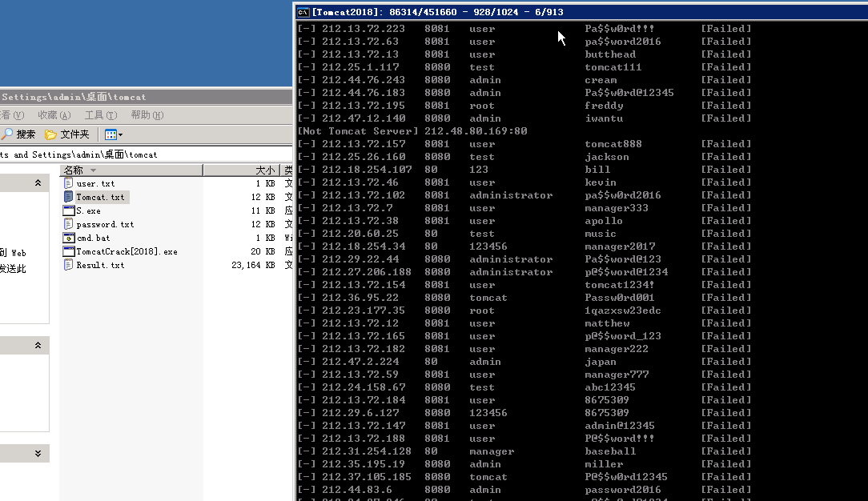Click the S.exe application icon
This screenshot has height=501, width=868.
tap(69, 210)
